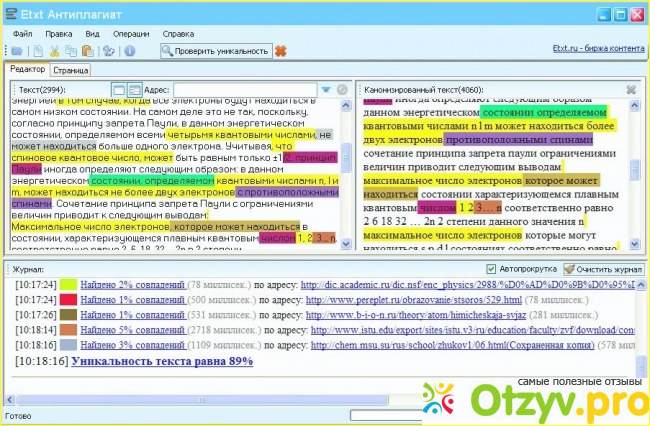This screenshot has width=650, height=426.
Task: Click the cut (scissors) toolbar icon
Action: (x=55, y=51)
